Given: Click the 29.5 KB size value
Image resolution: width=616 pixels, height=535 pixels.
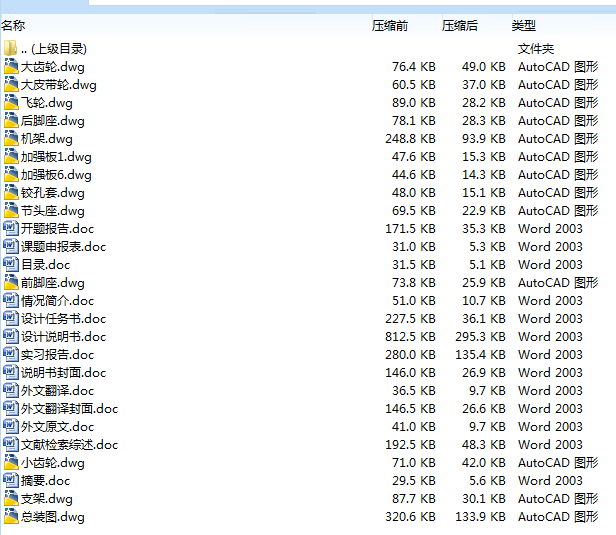Looking at the screenshot, I should coord(414,480).
